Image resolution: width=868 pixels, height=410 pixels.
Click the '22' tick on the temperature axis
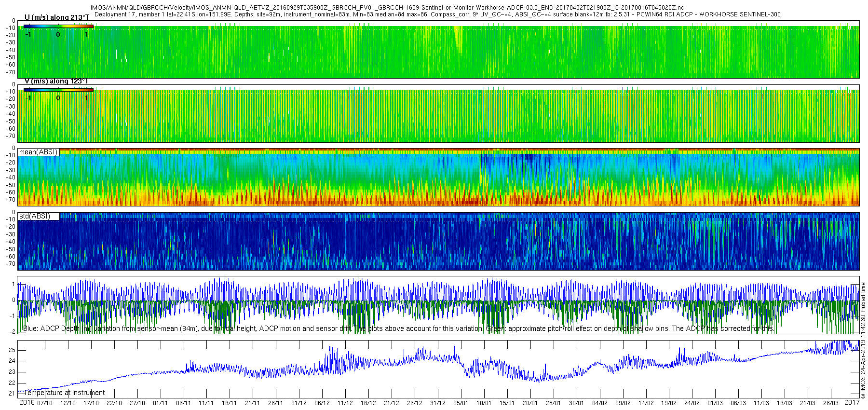12,383
